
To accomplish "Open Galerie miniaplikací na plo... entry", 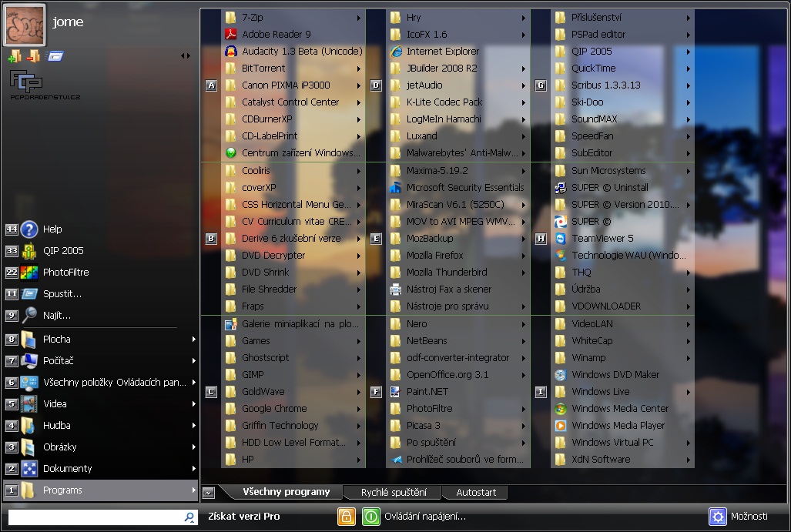I will [293, 323].
